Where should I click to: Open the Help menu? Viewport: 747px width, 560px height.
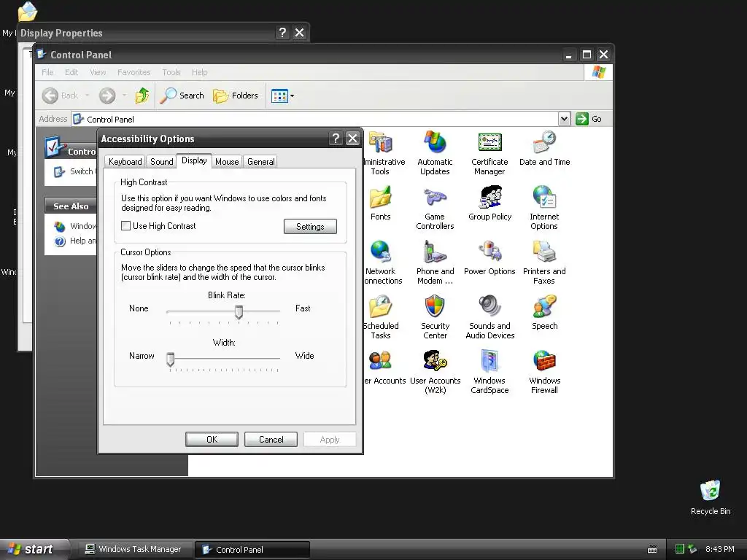pyautogui.click(x=199, y=72)
